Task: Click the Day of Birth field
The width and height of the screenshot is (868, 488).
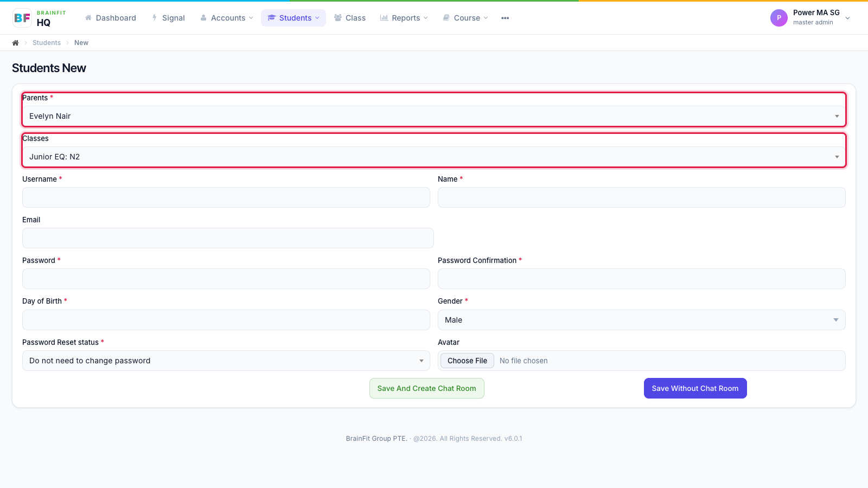Action: click(x=226, y=320)
